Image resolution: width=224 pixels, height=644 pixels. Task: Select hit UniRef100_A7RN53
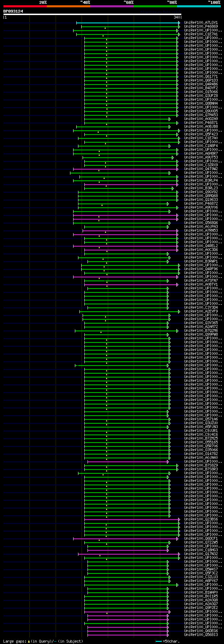201,231
